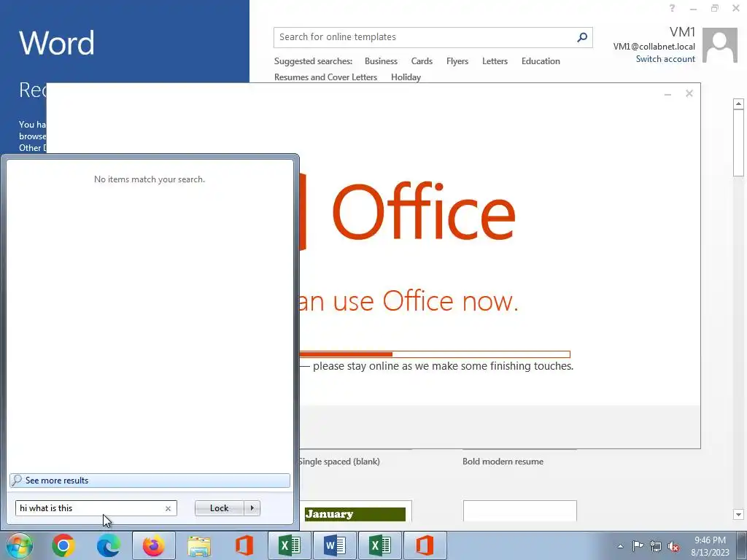
Task: Open the Action Center flag icon in tray
Action: click(x=638, y=546)
